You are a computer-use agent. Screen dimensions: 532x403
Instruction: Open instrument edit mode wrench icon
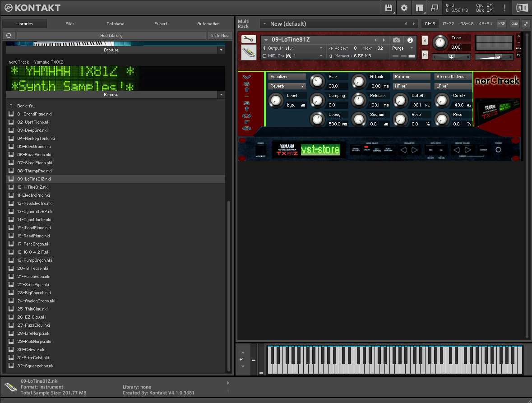tap(248, 39)
